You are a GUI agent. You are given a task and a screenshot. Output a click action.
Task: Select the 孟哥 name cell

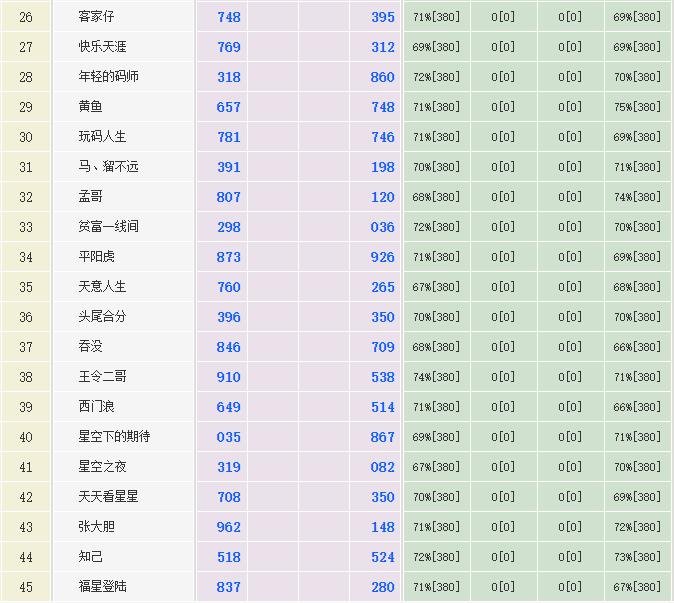click(x=90, y=197)
